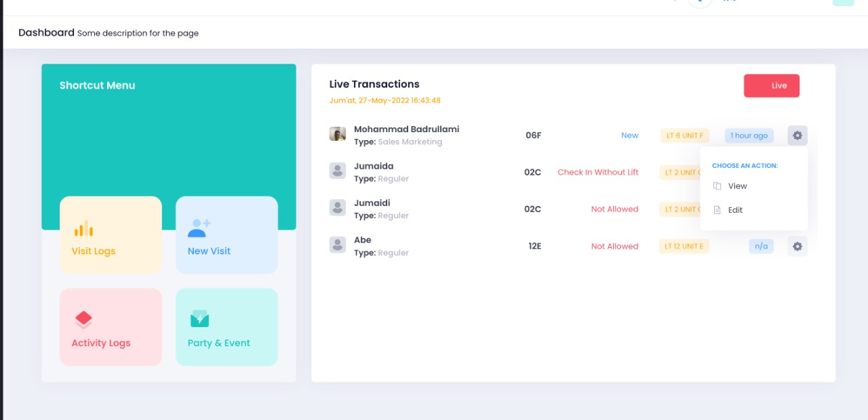Click the bar chart icon in Visit Logs
Viewport: 868px width, 420px height.
(83, 228)
